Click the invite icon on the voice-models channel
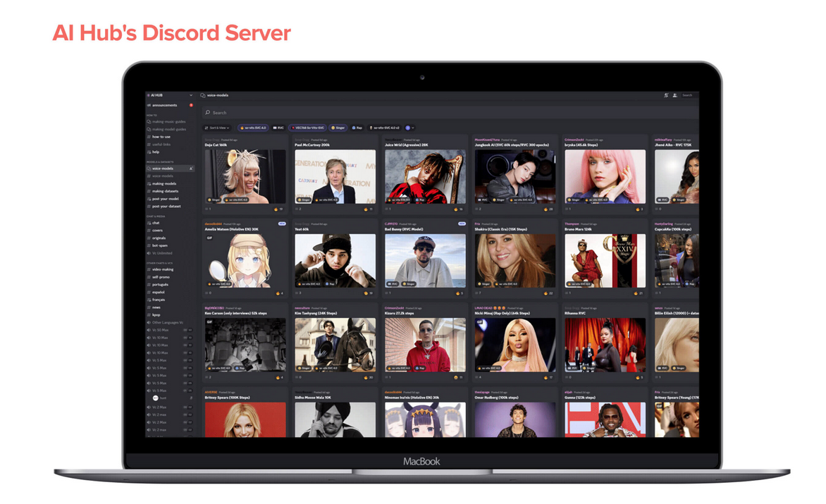The width and height of the screenshot is (826, 504). pos(191,168)
